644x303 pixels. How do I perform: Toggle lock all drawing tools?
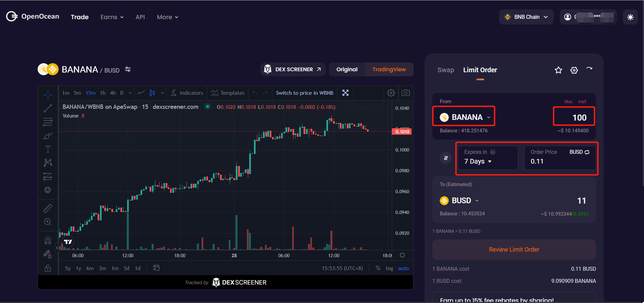click(x=48, y=268)
